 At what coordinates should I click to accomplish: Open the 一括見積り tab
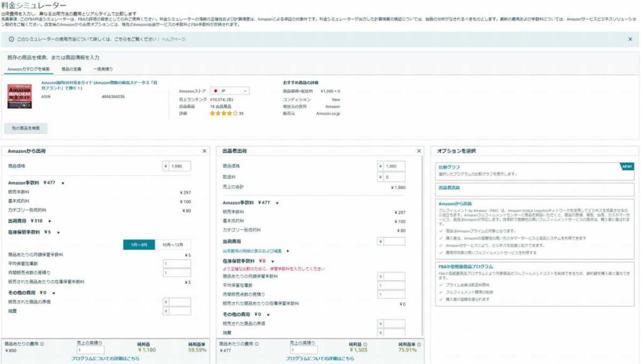tap(103, 69)
